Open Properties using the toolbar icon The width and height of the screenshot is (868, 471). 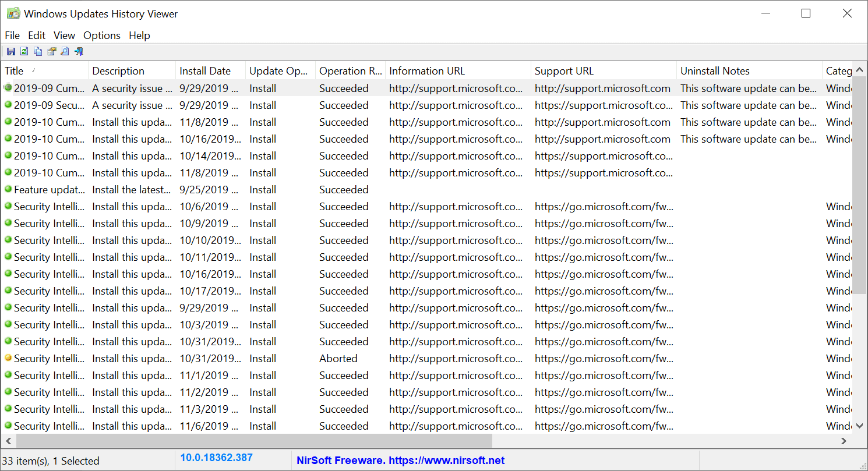point(51,51)
